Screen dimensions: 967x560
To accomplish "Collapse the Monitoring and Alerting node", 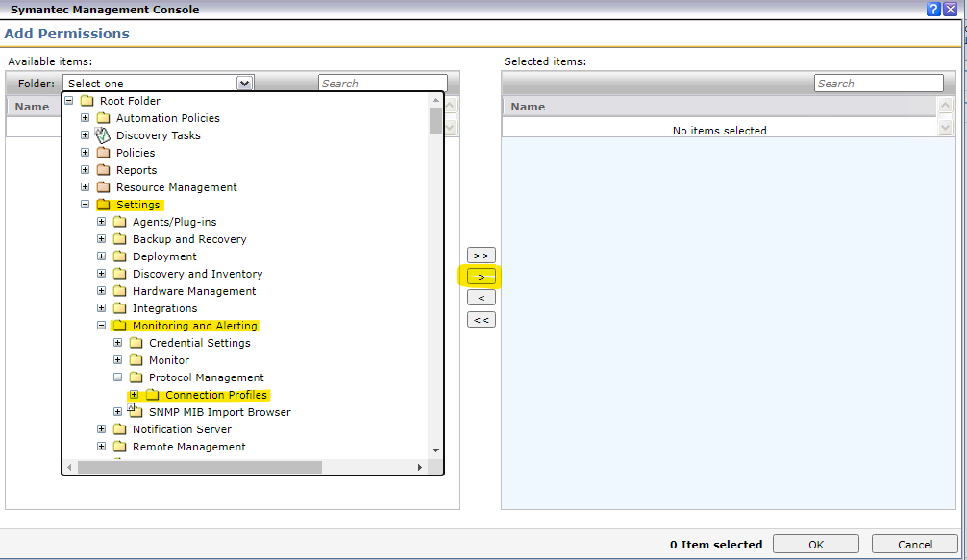I will pos(102,326).
